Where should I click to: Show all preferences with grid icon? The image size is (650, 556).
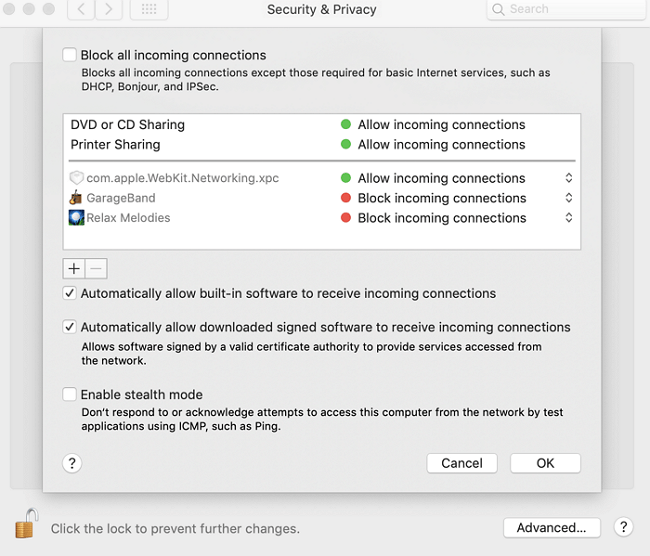(148, 10)
